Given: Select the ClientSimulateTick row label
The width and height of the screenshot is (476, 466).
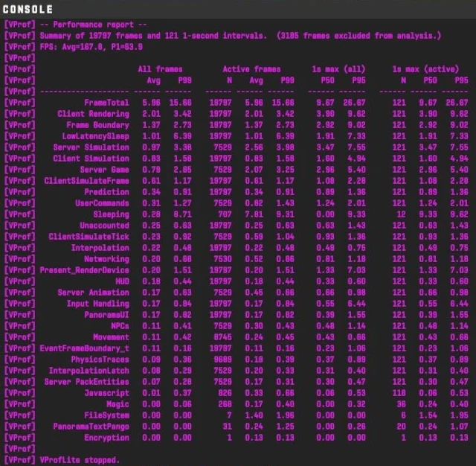Looking at the screenshot, I should tap(89, 237).
